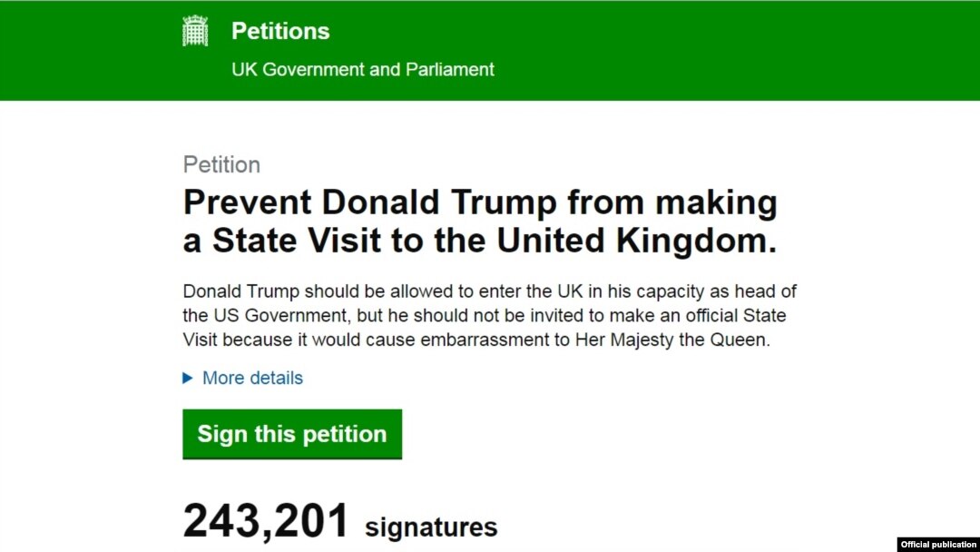Screen dimensions: 980x552
Task: Click the description line starting Visit because it
Action: point(476,340)
